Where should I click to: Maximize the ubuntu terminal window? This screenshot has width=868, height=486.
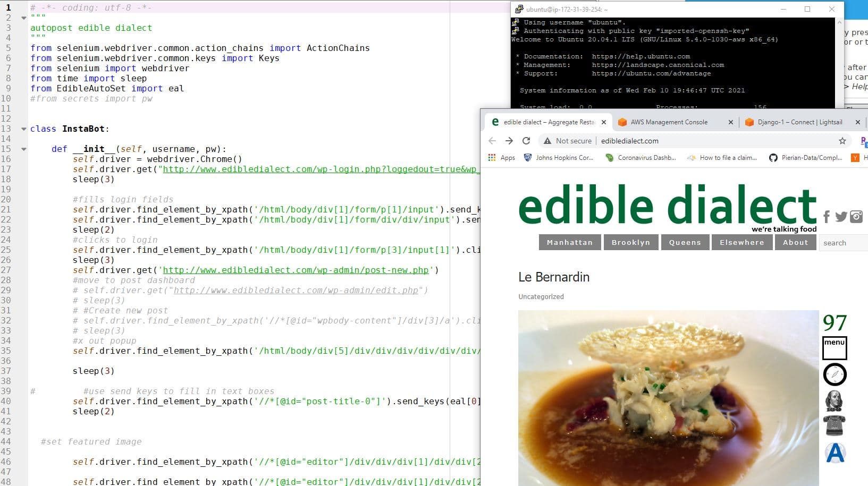click(807, 9)
